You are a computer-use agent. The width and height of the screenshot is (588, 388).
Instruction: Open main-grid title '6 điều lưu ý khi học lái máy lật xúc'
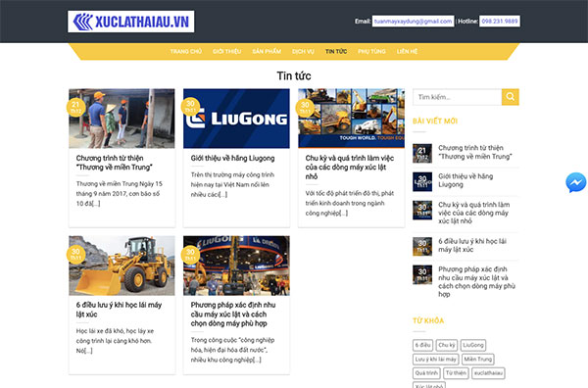[x=119, y=310]
